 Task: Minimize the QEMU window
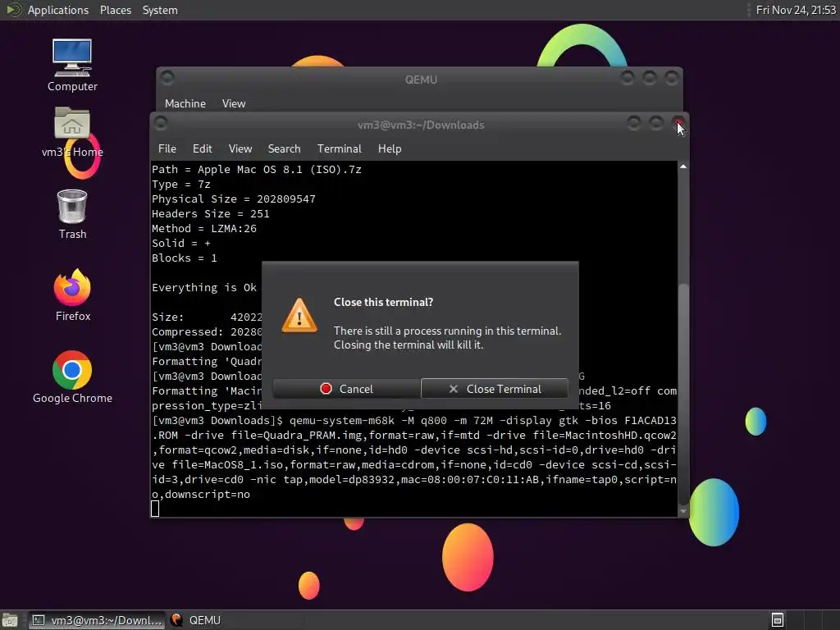pyautogui.click(x=627, y=78)
